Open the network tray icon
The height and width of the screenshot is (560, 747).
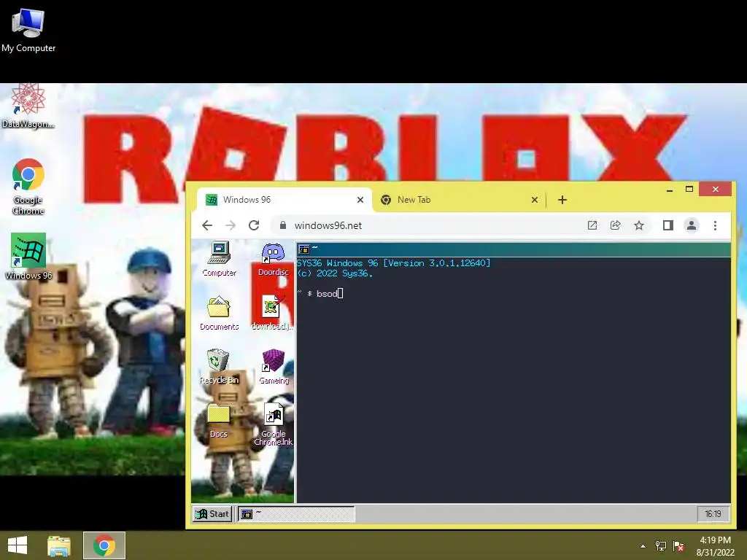[661, 546]
